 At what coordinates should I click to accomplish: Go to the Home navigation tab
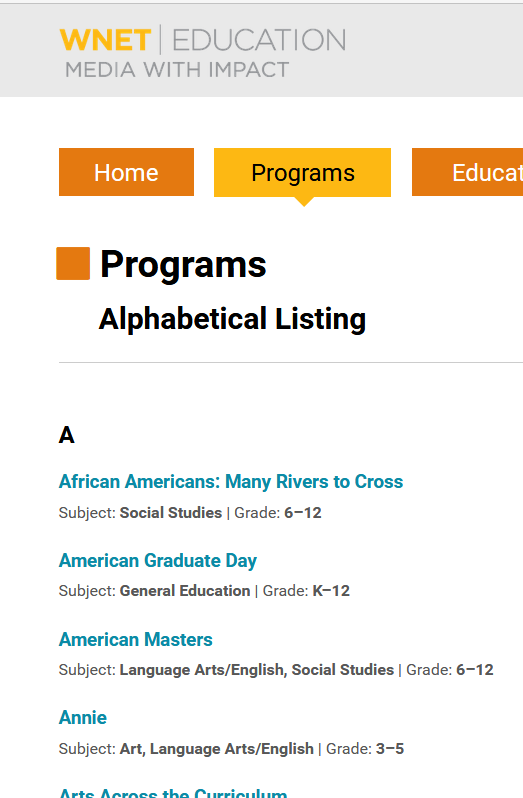point(126,172)
